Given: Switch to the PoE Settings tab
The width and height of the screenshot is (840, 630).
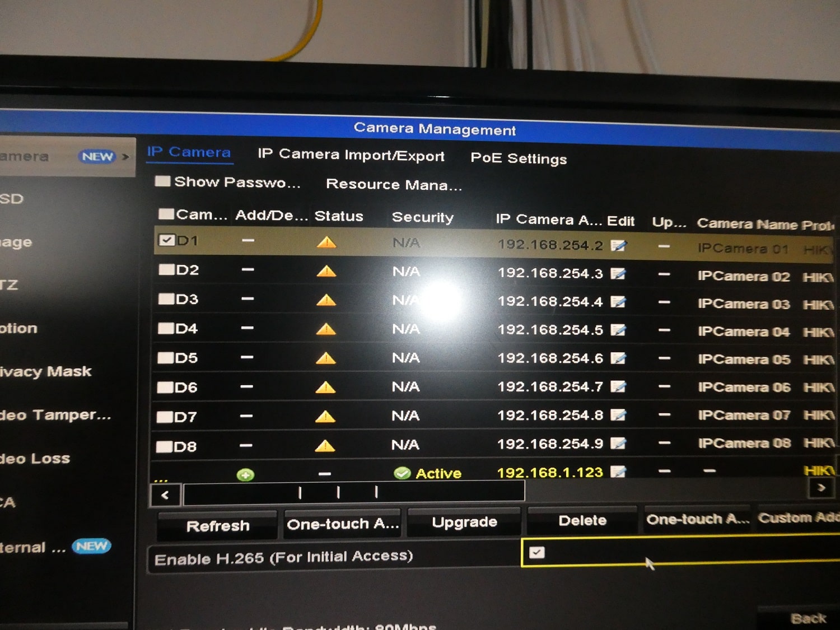Looking at the screenshot, I should [519, 158].
